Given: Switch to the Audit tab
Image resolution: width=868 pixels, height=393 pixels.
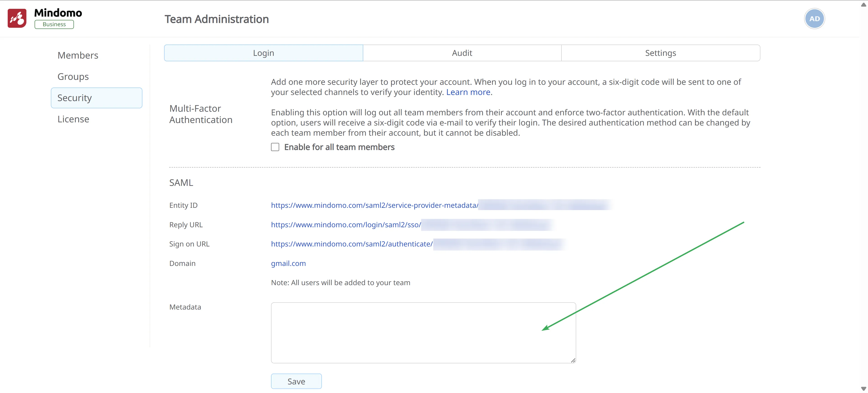Looking at the screenshot, I should (462, 53).
